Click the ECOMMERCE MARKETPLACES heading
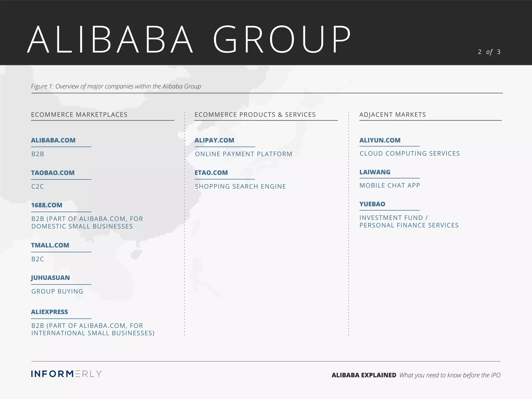Viewport: 532px width, 399px height. [x=79, y=115]
